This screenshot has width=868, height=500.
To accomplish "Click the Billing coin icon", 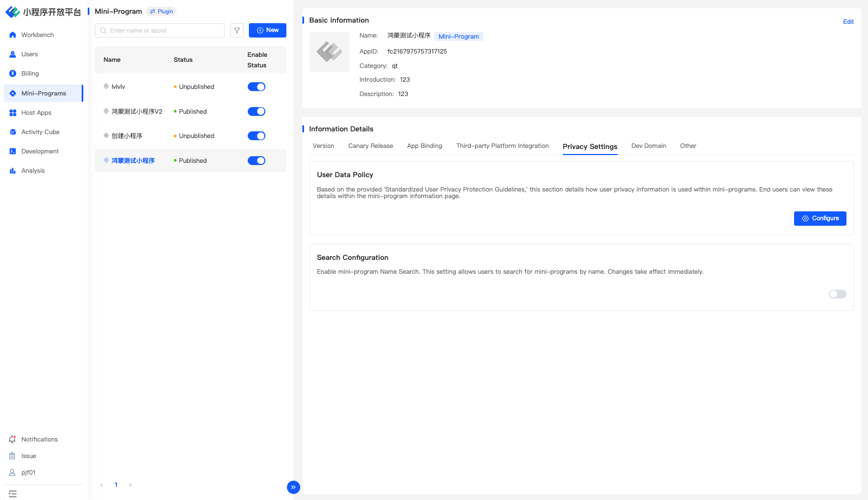I will [x=13, y=73].
